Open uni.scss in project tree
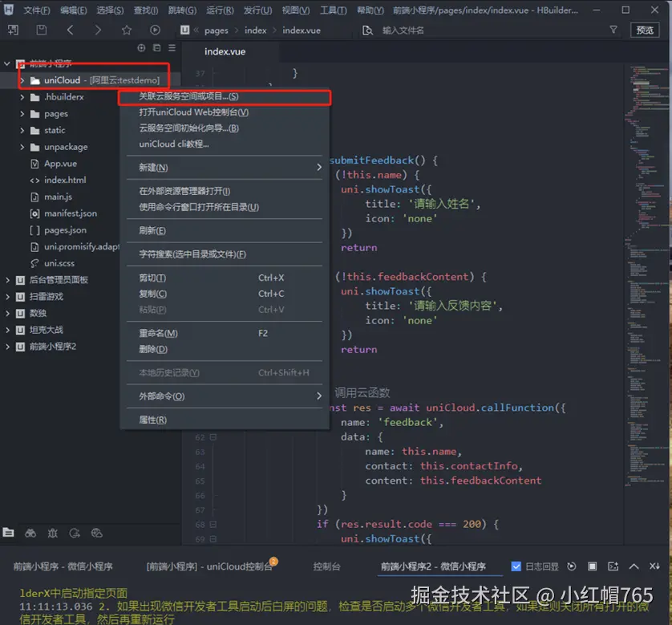The image size is (672, 625). (x=59, y=263)
